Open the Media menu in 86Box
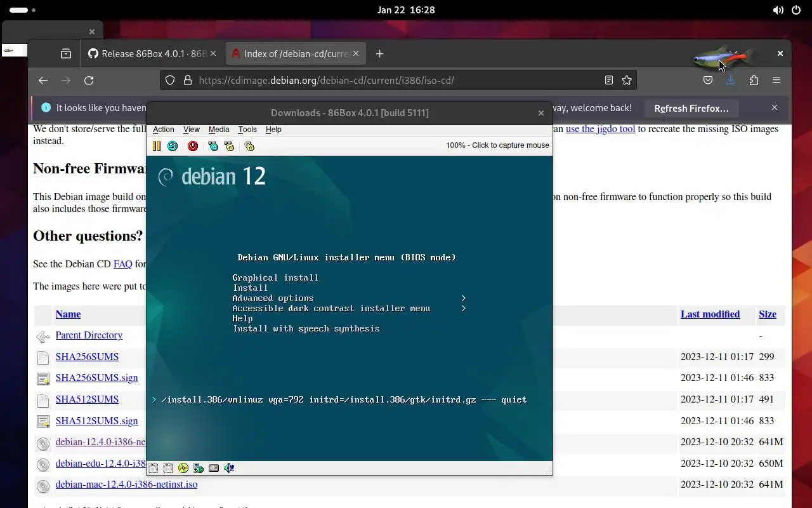 tap(219, 130)
